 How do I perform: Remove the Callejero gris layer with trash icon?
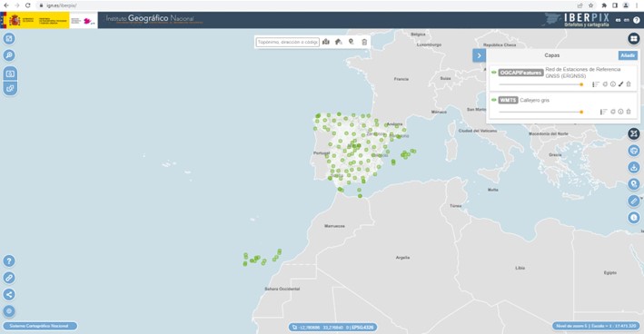point(629,112)
